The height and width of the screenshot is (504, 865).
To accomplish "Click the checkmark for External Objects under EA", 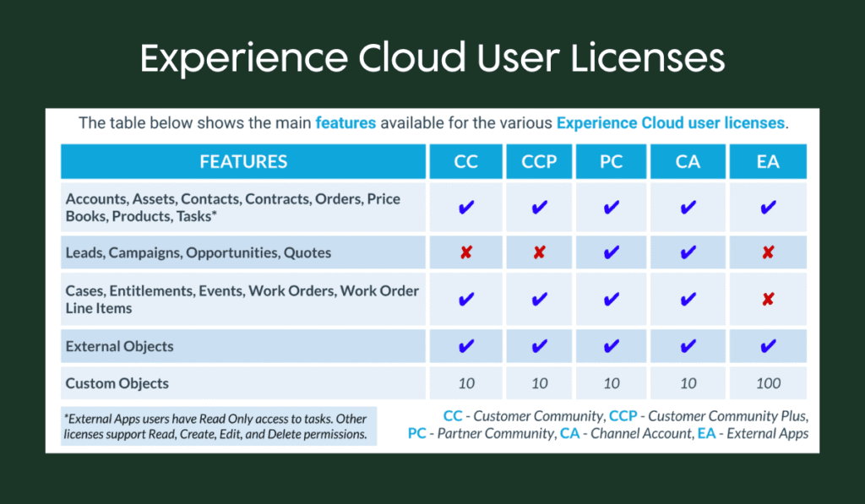I will [768, 346].
